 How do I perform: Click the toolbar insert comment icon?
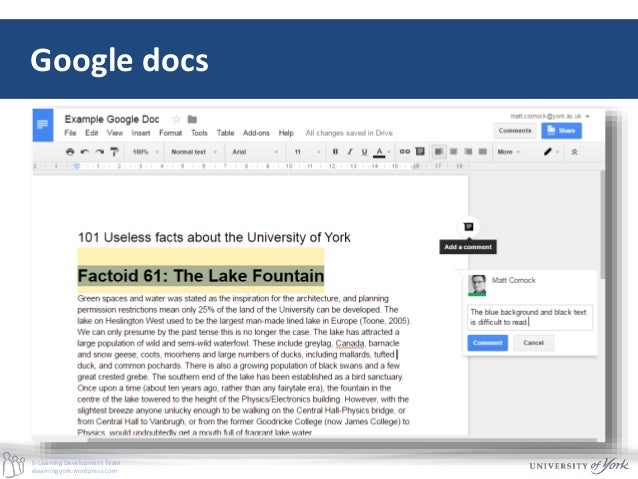pos(420,151)
